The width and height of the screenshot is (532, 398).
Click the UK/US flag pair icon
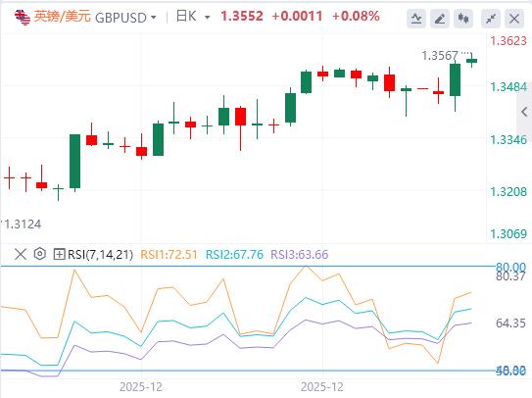pyautogui.click(x=23, y=17)
